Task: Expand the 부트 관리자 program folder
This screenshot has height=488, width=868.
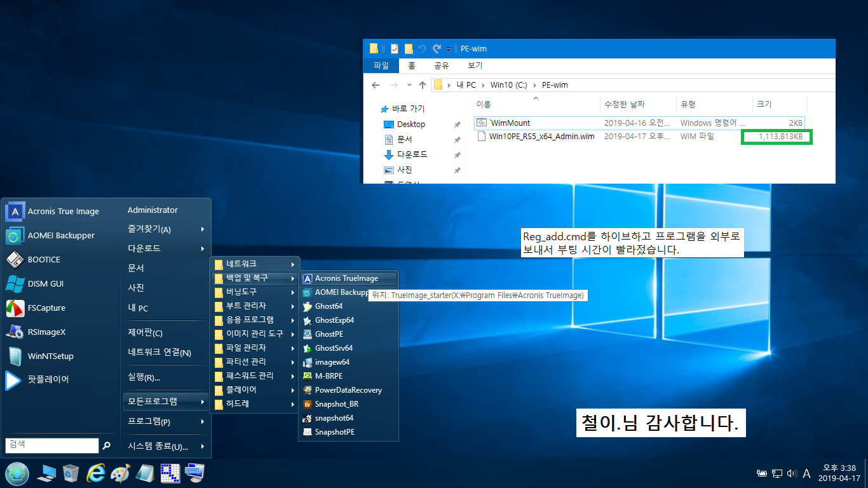Action: coord(254,306)
